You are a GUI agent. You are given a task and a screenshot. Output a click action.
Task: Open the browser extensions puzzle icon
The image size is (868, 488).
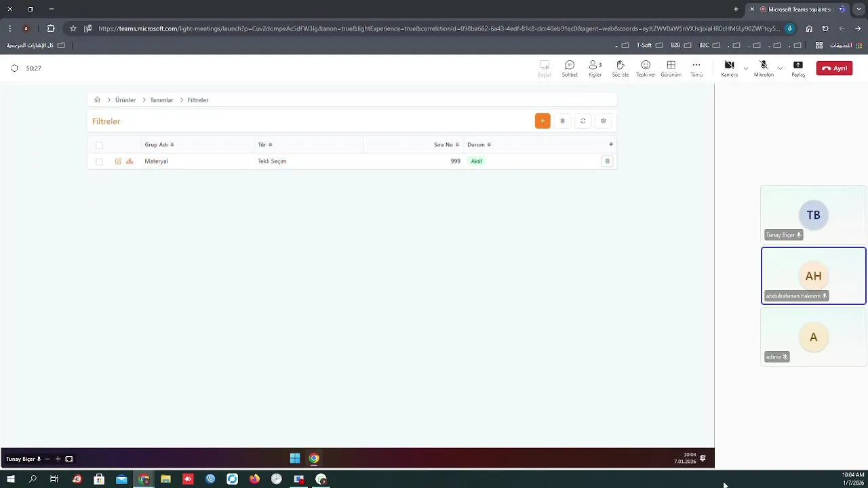point(51,28)
